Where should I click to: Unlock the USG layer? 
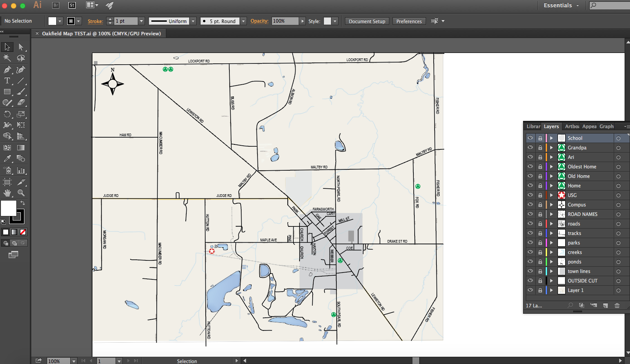(540, 195)
